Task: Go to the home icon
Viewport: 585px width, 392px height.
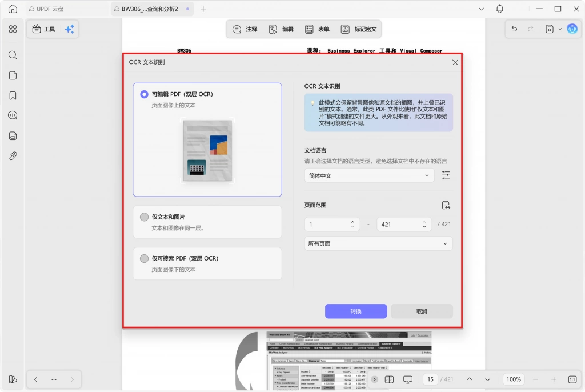Action: [13, 9]
